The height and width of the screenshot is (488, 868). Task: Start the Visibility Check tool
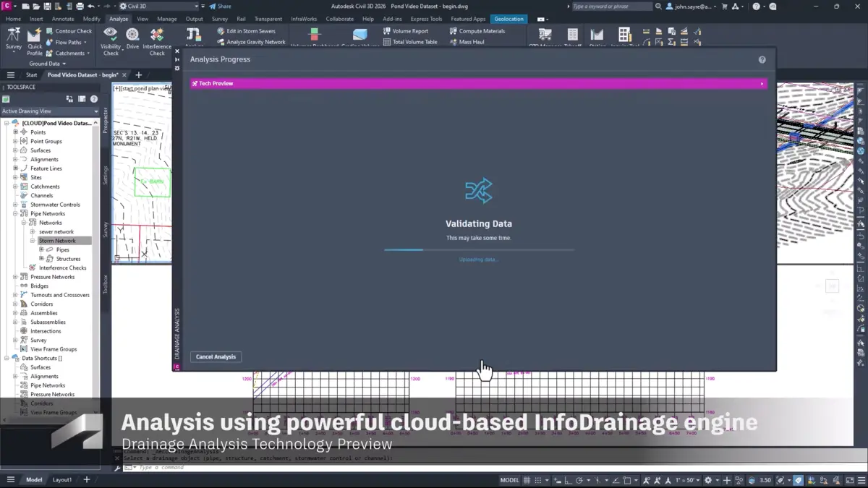(111, 42)
